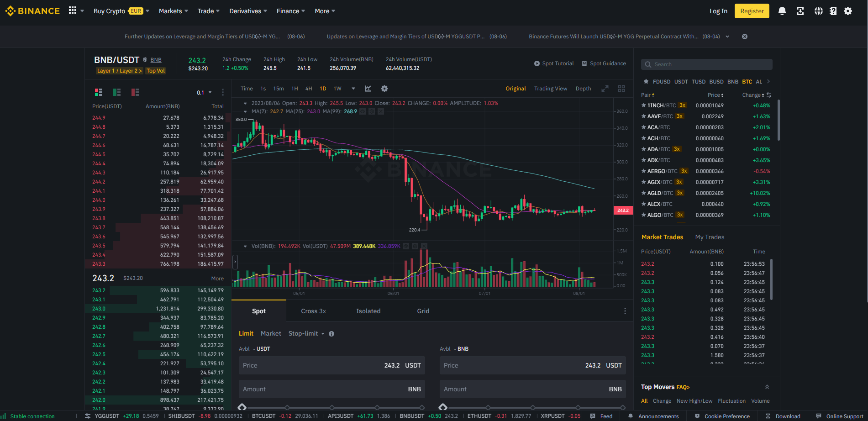The height and width of the screenshot is (421, 868).
Task: Switch change and volume column icon
Action: pyautogui.click(x=769, y=95)
